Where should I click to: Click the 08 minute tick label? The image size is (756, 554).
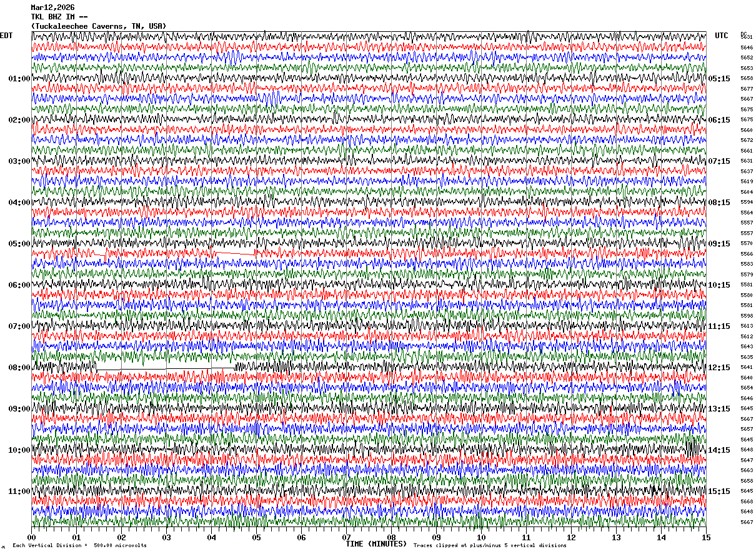pos(392,537)
